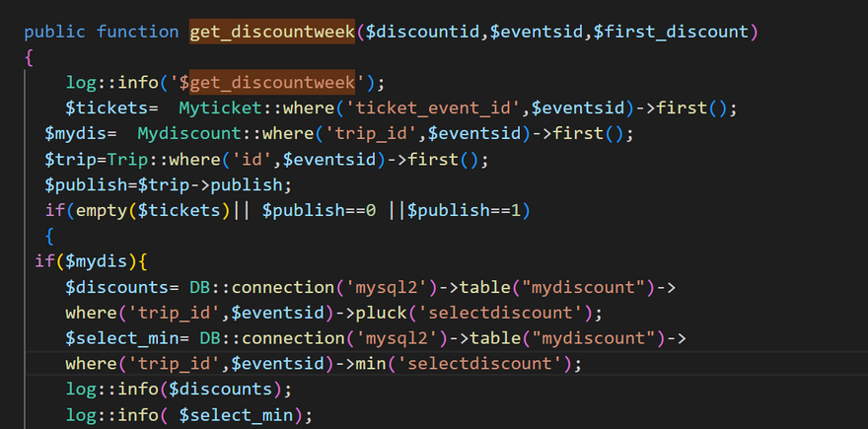Viewport: 868px width, 429px height.
Task: Click the opening brace below function declaration
Action: [x=29, y=57]
